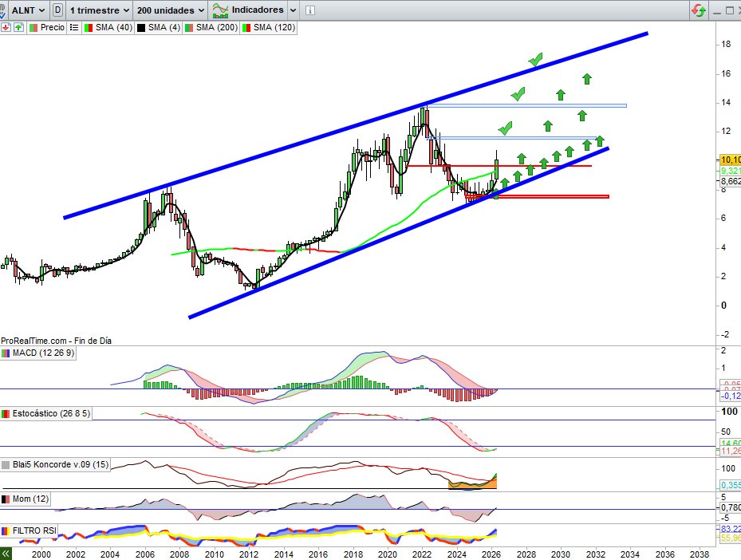Click the 2032 label on time axis

(x=596, y=554)
